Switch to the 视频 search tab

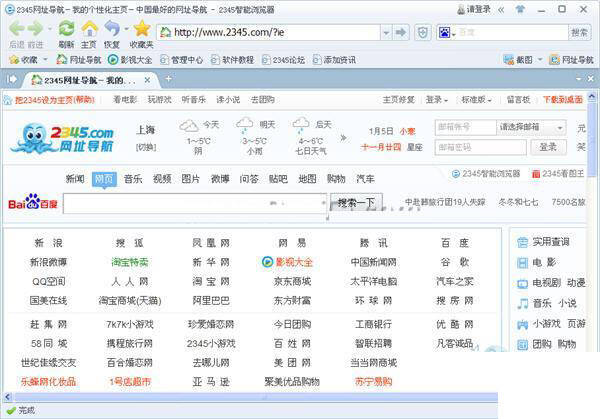162,179
